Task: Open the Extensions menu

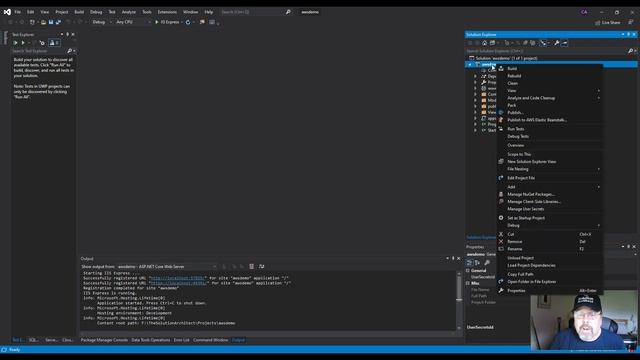Action: click(x=167, y=12)
